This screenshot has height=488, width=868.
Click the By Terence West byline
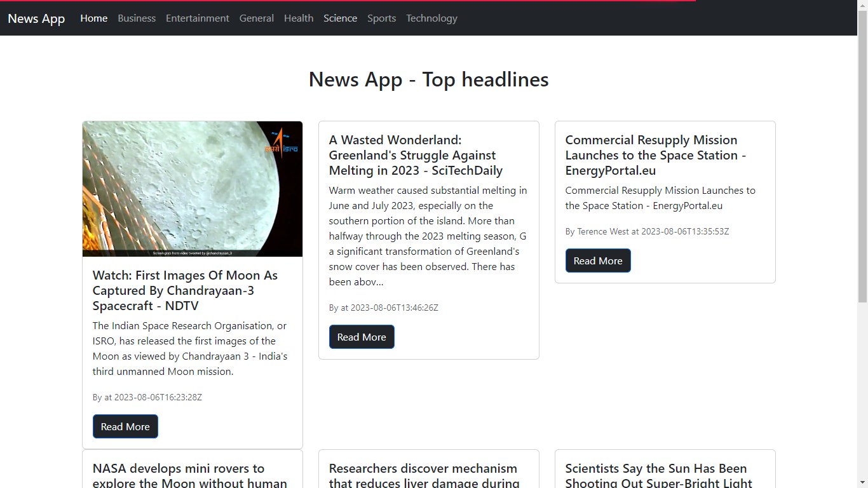pyautogui.click(x=647, y=231)
